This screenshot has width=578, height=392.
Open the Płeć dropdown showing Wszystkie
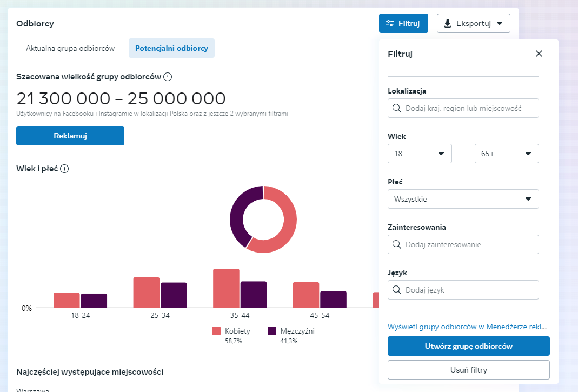pyautogui.click(x=463, y=199)
